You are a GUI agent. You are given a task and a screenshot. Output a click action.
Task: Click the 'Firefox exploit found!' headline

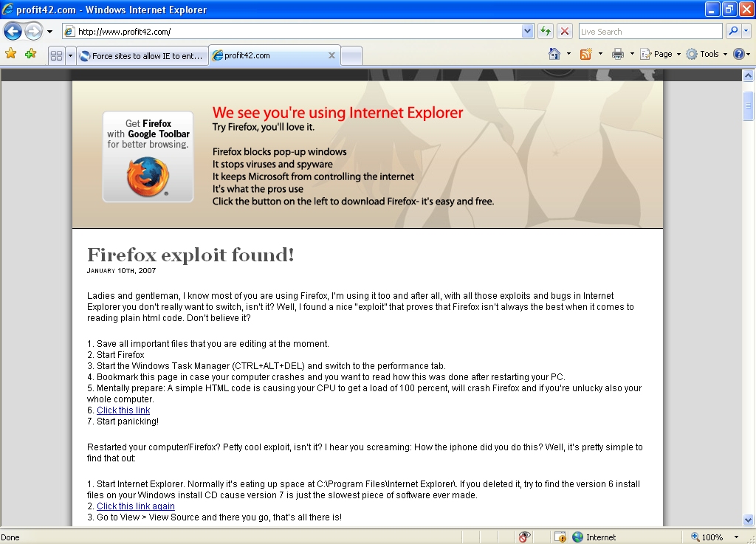point(190,255)
